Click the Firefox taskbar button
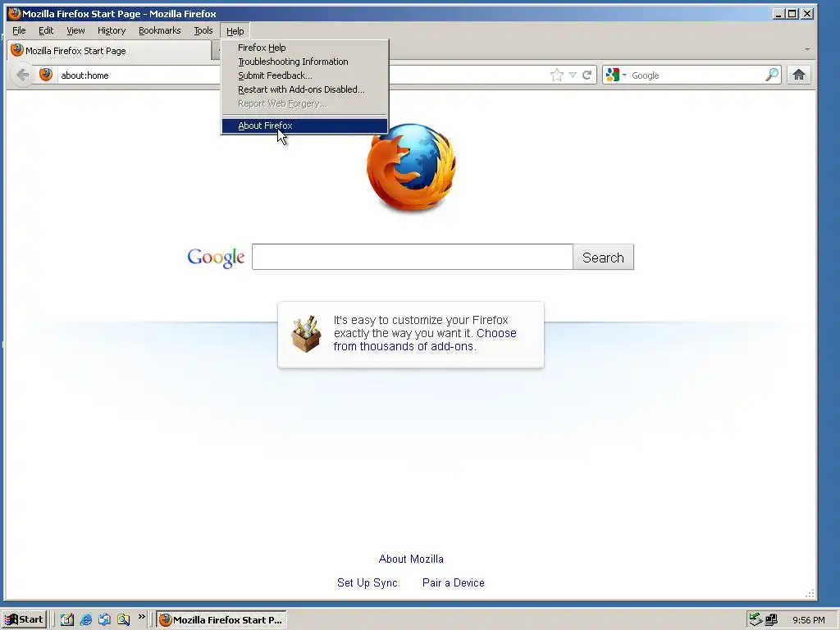The width and height of the screenshot is (840, 630). [221, 620]
